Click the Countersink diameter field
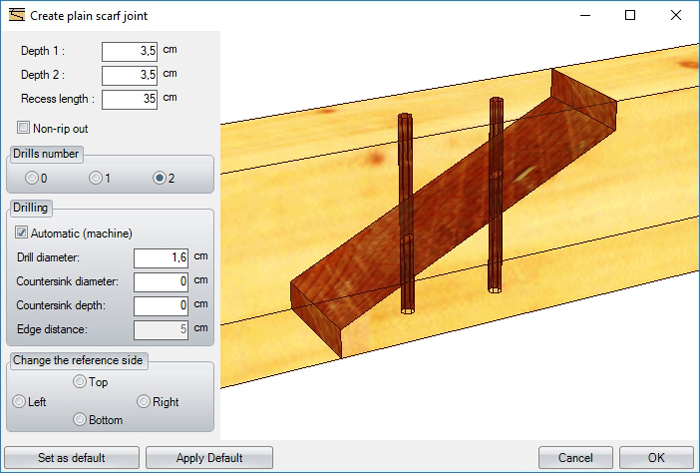The width and height of the screenshot is (700, 473). point(161,282)
